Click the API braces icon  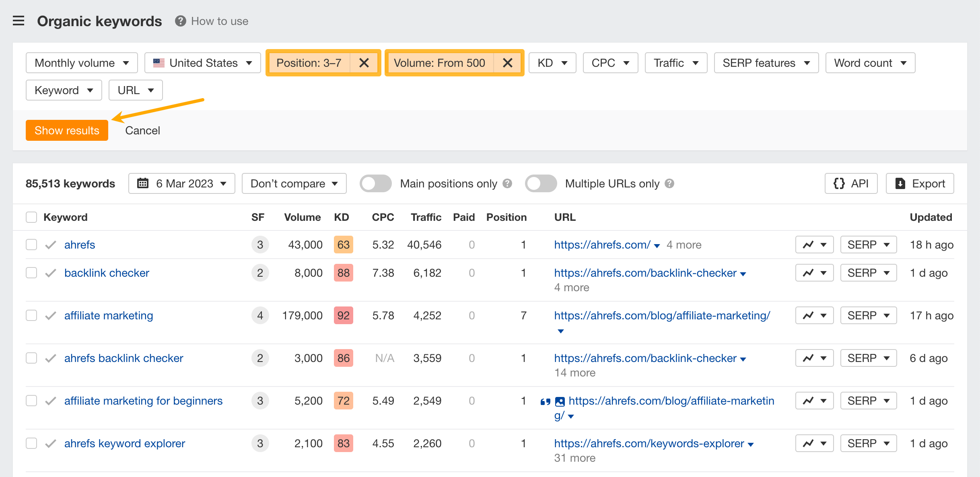coord(839,183)
